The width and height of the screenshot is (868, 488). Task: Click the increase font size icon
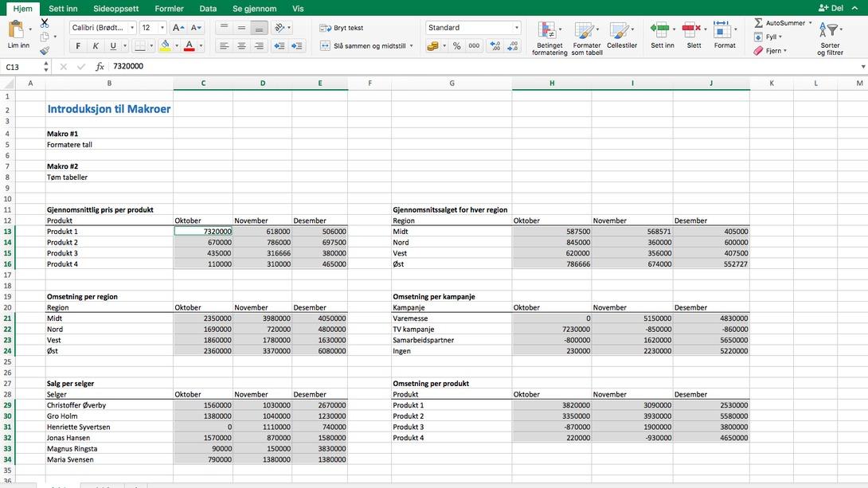(x=178, y=28)
